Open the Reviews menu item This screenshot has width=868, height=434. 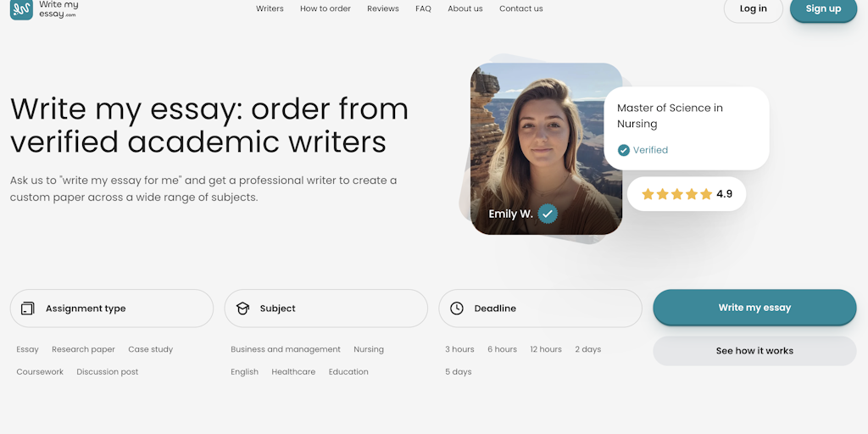(383, 8)
